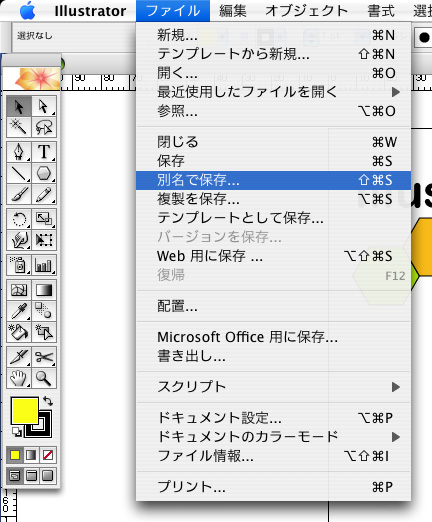Viewport: 432px width, 522px height.
Task: Switch to full screen mode
Action: [x=48, y=476]
